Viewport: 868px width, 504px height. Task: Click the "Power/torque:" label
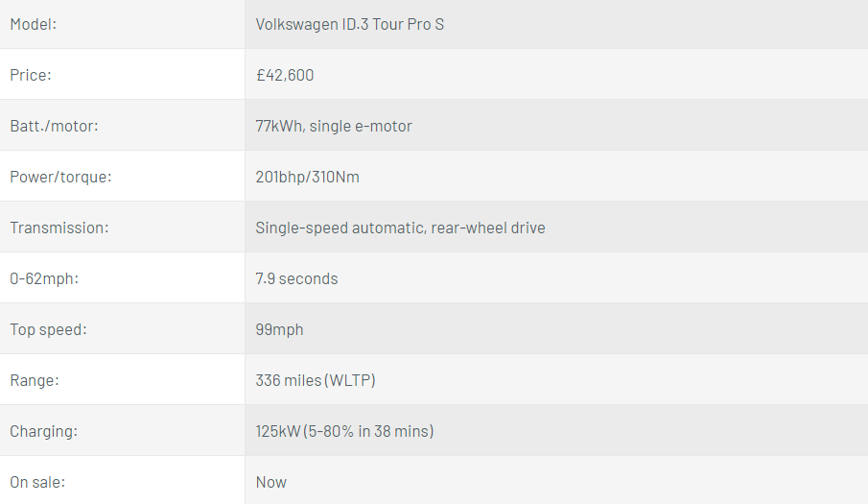(x=61, y=177)
